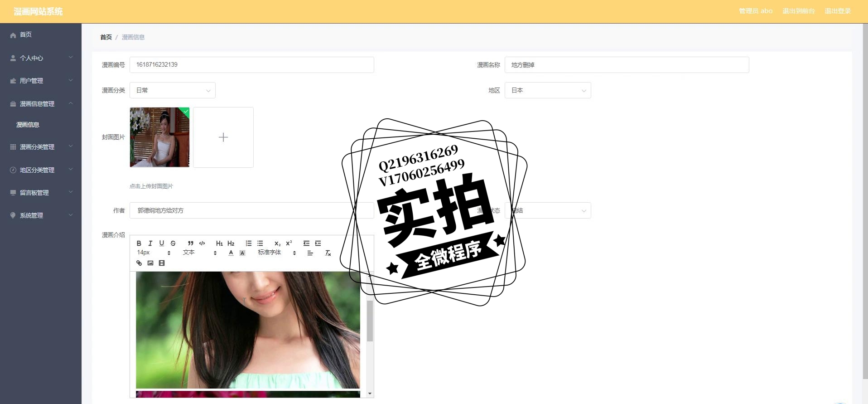Click the 漫画名称 input field

(627, 65)
